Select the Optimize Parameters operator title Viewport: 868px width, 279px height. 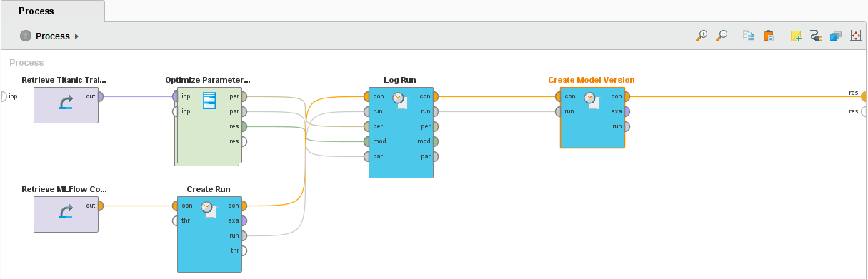[208, 80]
